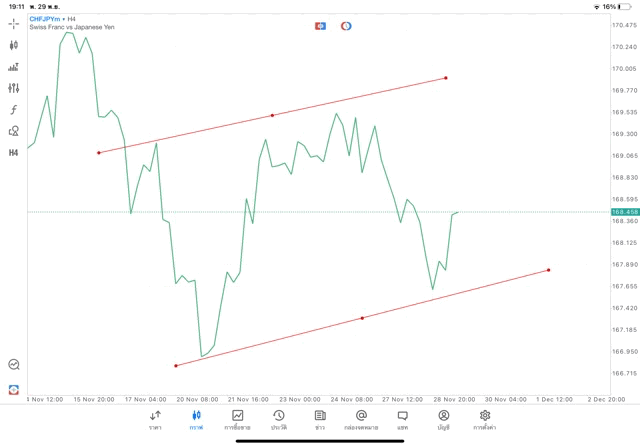This screenshot has height=447, width=640.
Task: Expand the H4 timeframe selector
Action: point(14,153)
